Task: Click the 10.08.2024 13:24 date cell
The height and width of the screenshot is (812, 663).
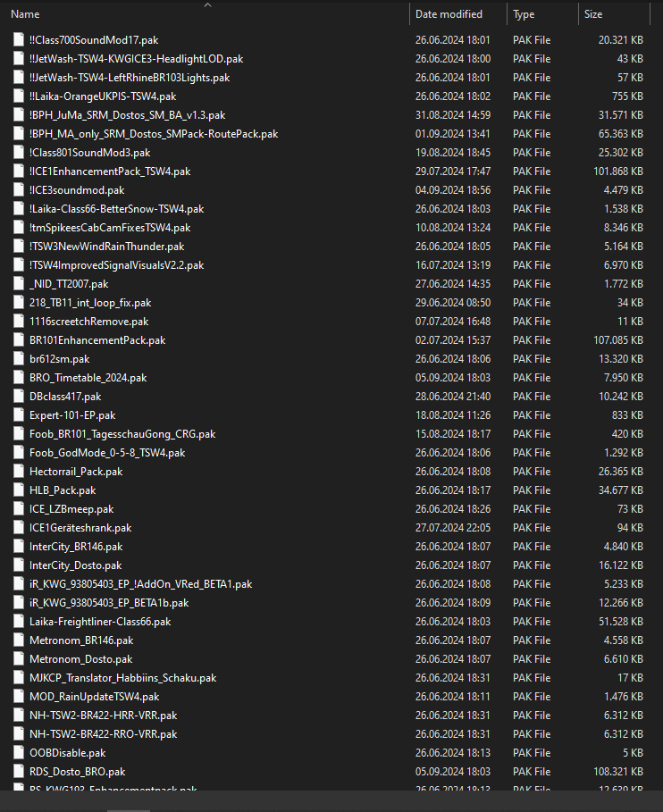Action: (453, 227)
